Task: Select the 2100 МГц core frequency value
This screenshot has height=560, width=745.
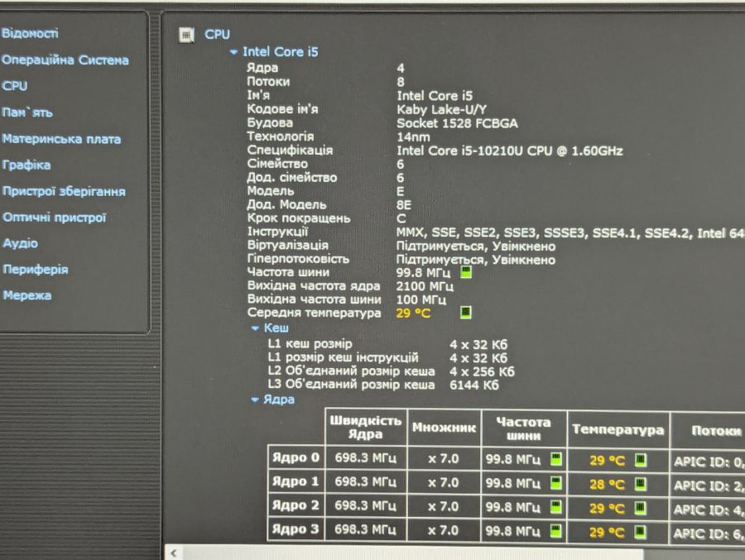Action: coord(425,286)
